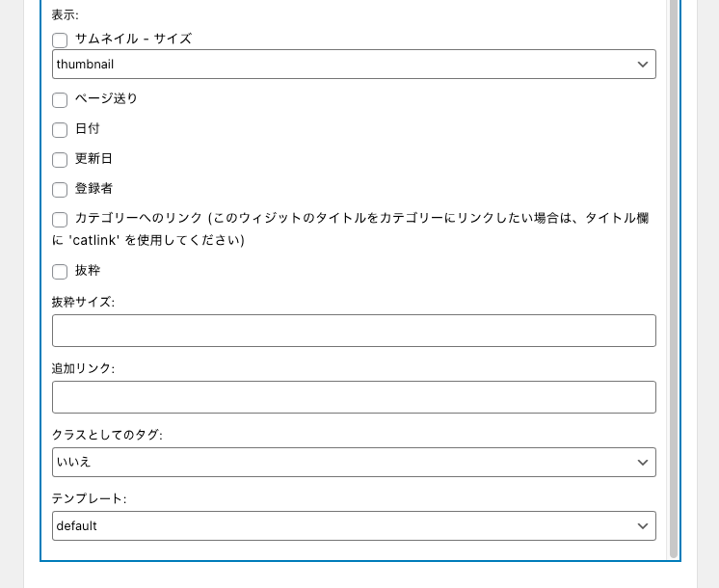
Task: Check the 抜粋 checkbox
Action: pos(60,272)
